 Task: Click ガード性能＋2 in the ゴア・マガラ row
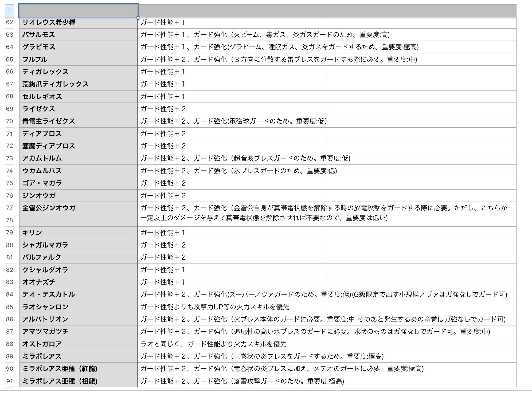[163, 183]
